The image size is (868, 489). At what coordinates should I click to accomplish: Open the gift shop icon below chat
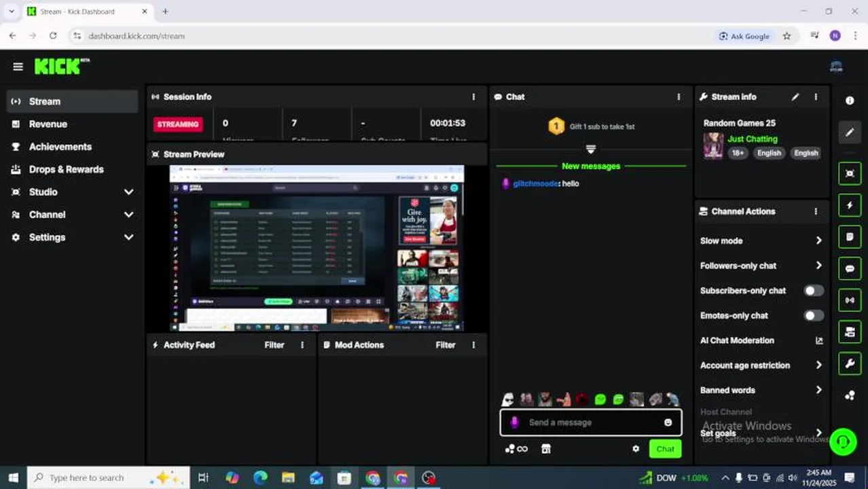545,448
